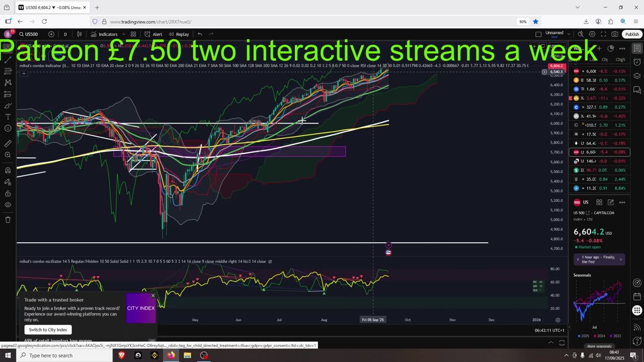The width and height of the screenshot is (644, 362).
Task: Open the chats panel speech icon
Action: (637, 90)
